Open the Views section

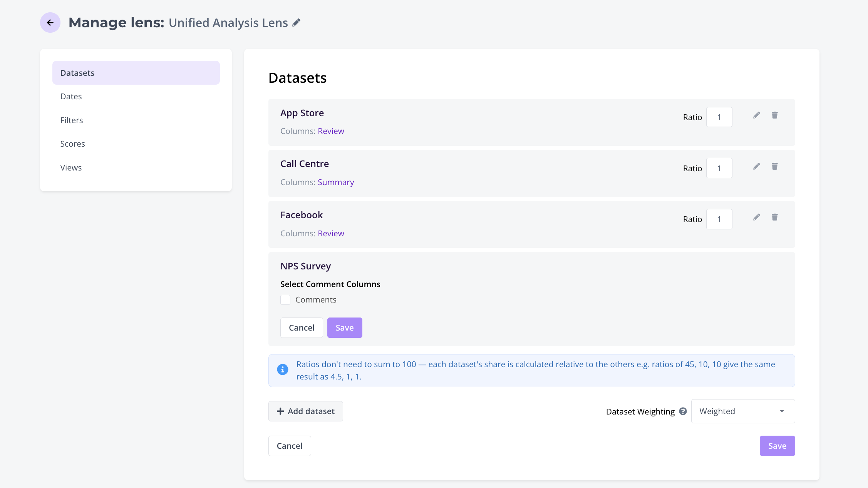[x=71, y=168]
